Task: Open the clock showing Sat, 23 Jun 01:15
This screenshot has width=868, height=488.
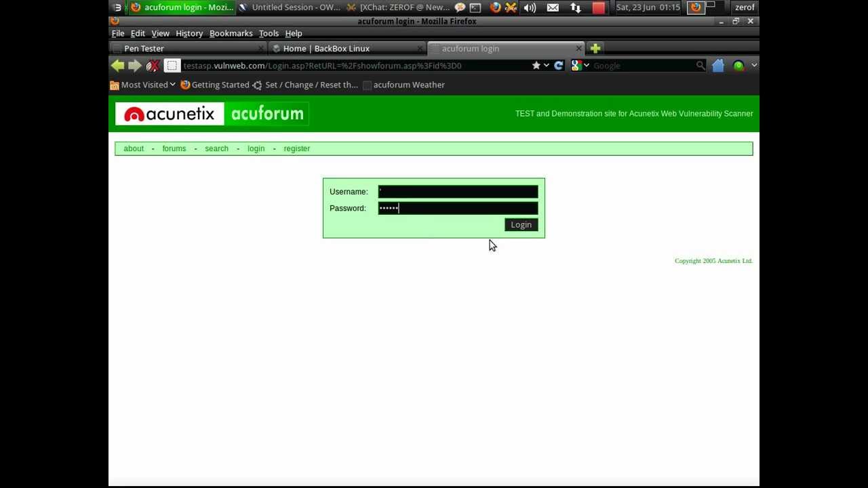Action: [x=648, y=7]
